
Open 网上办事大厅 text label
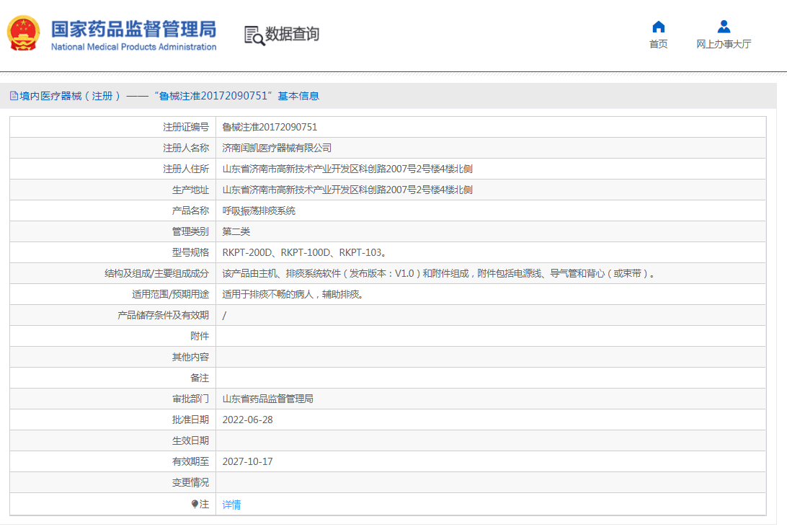pos(724,44)
